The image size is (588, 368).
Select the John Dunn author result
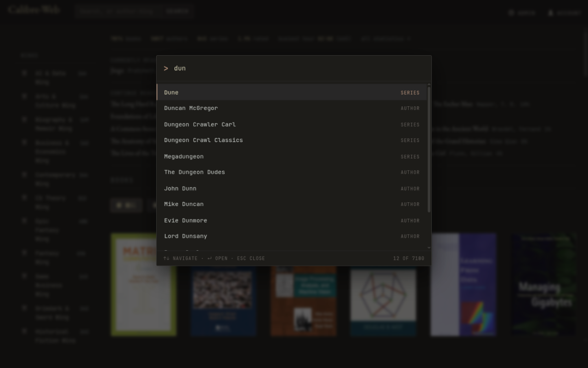[x=292, y=188]
